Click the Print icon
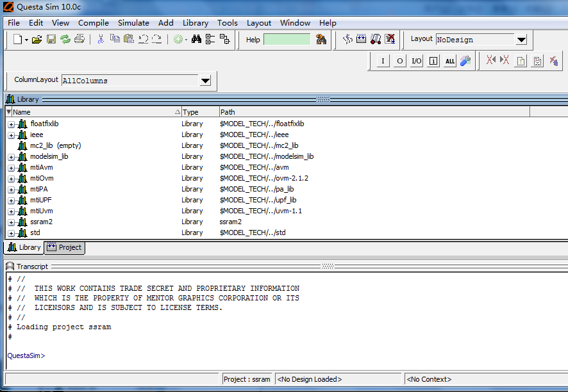Viewport: 568px width, 392px height. (x=79, y=39)
